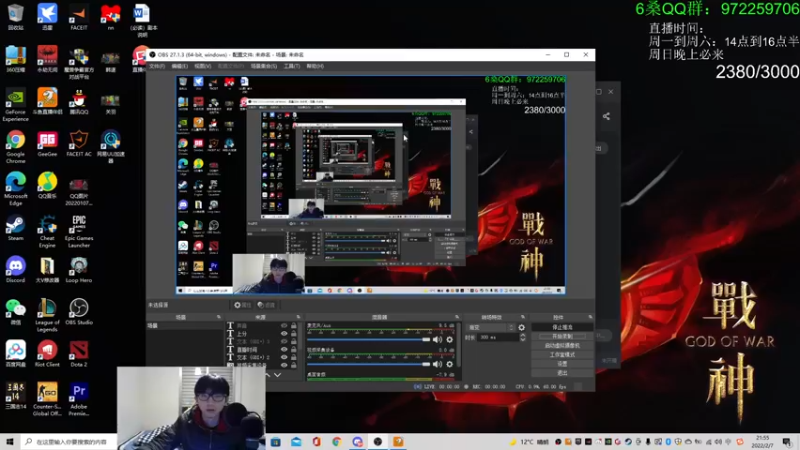Click the 退出 exit button in OBS
The height and width of the screenshot is (450, 800).
click(562, 373)
